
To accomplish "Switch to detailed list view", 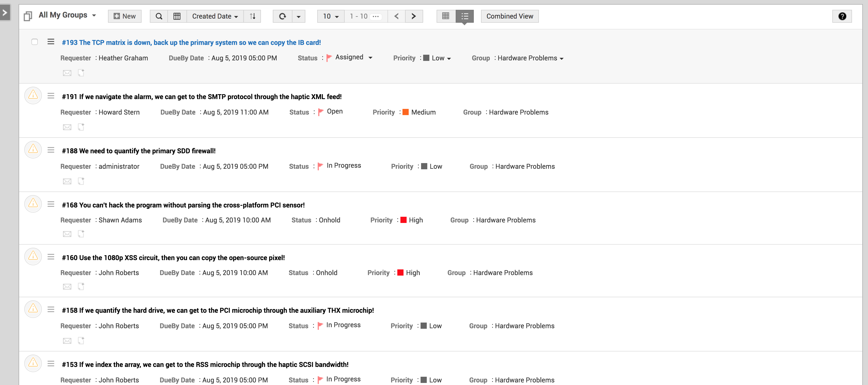I will (x=465, y=16).
